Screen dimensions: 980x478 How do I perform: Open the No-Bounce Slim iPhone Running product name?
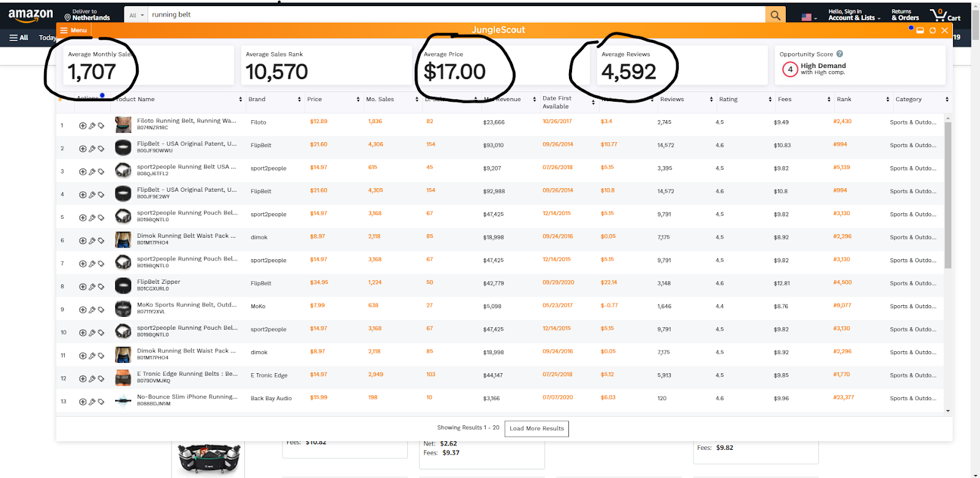tap(187, 396)
